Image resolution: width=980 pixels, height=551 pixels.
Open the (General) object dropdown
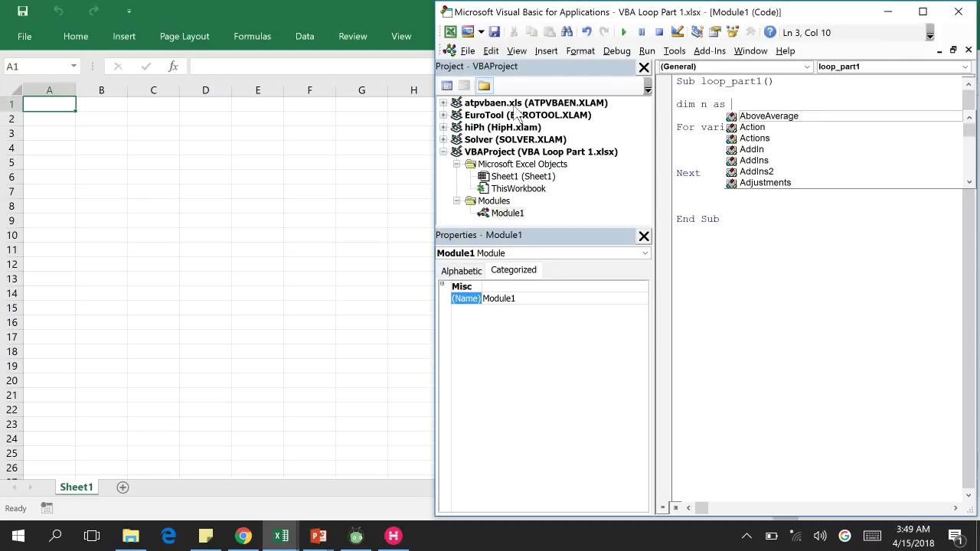806,67
